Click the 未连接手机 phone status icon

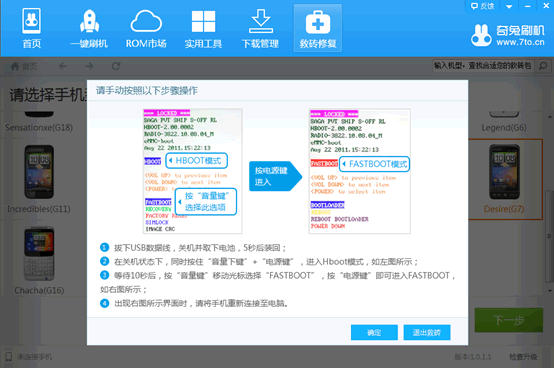[8, 356]
